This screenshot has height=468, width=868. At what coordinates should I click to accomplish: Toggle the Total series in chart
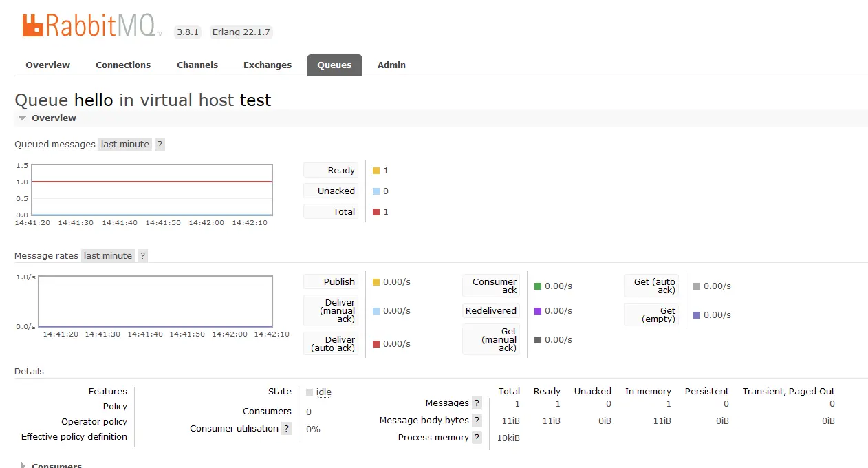click(331, 211)
